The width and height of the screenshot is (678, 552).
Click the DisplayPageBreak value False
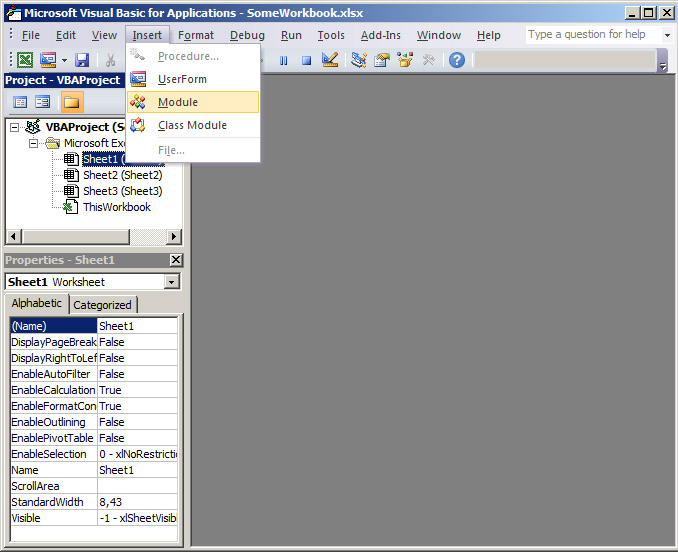[x=137, y=342]
